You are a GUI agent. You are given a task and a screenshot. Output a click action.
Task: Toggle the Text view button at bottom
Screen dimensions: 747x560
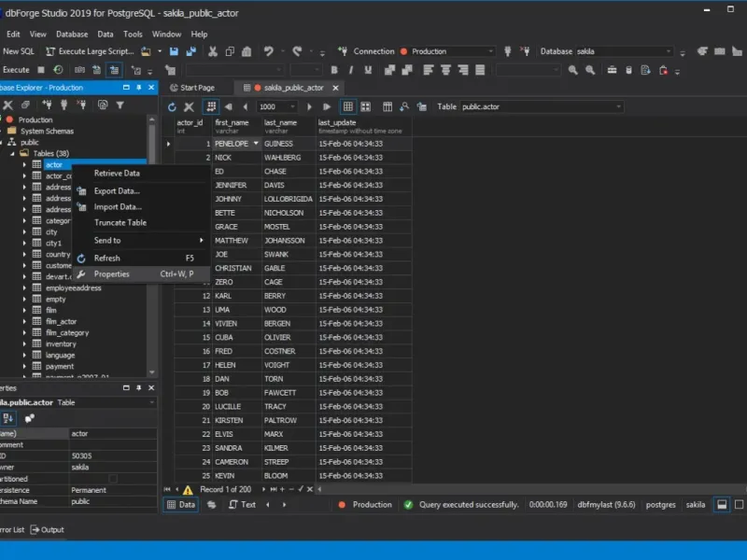242,505
